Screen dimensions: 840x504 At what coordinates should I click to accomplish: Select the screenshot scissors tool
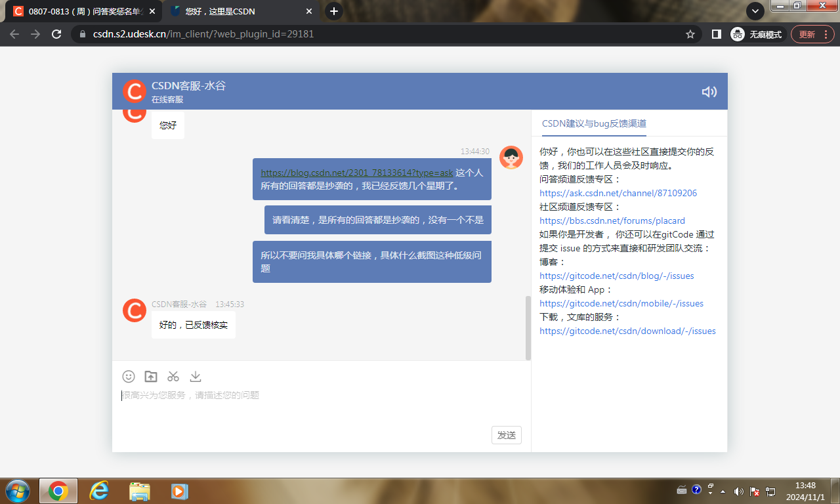[173, 376]
